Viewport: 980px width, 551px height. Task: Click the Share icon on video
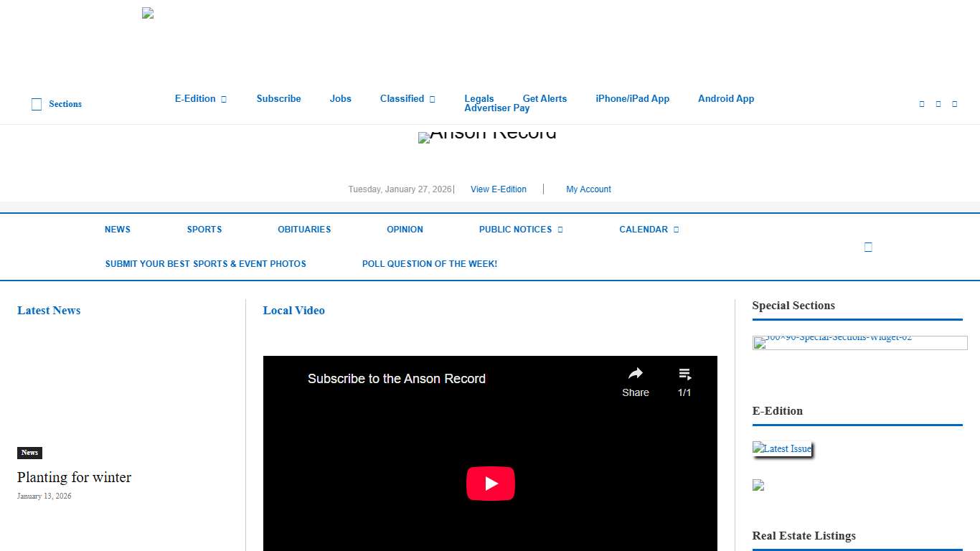pos(635,375)
